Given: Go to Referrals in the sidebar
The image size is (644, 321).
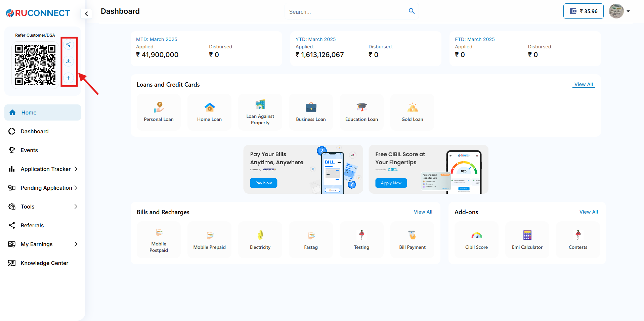Looking at the screenshot, I should (x=32, y=225).
